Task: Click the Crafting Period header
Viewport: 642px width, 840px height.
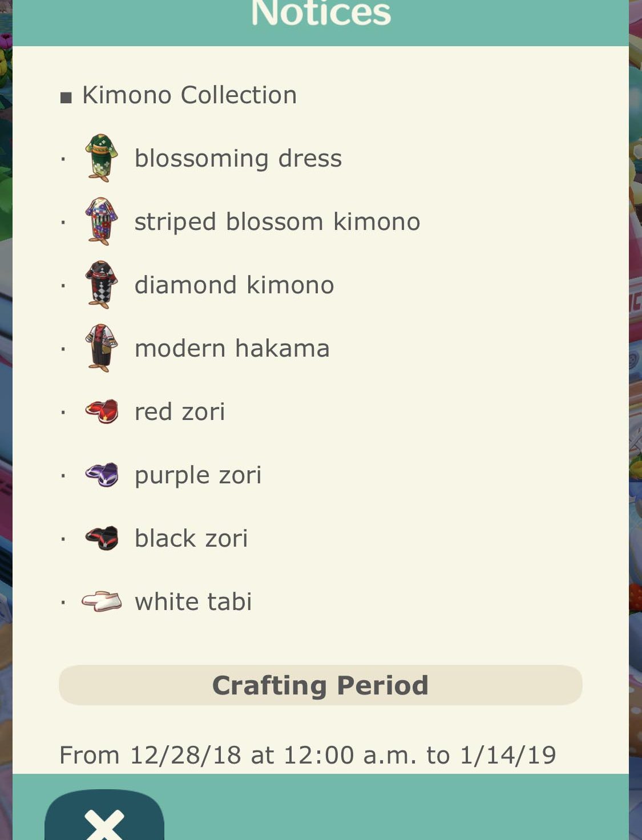Action: [321, 685]
